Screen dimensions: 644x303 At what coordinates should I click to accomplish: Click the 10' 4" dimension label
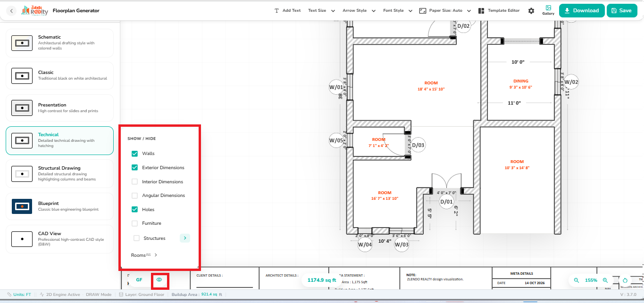tap(385, 241)
